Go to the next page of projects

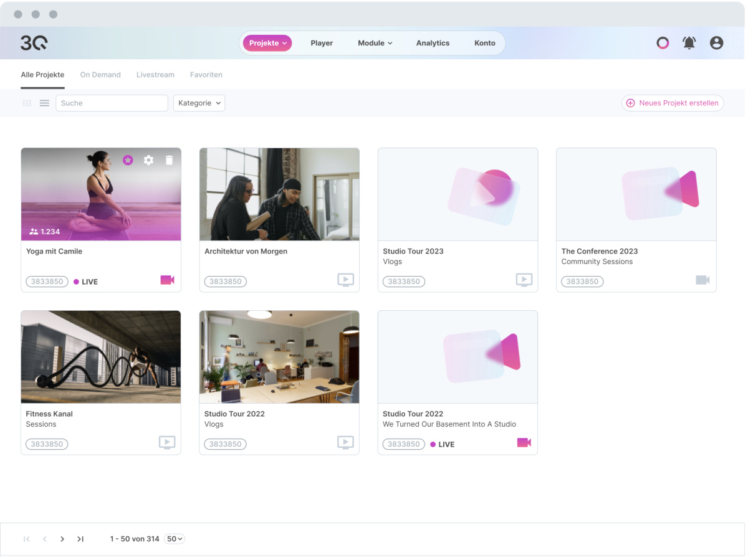coord(62,539)
